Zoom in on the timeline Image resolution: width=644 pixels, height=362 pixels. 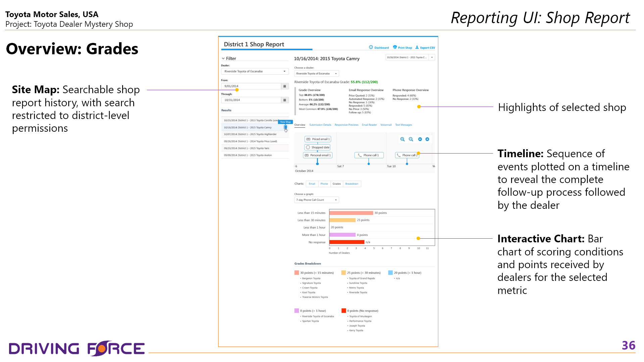[402, 139]
